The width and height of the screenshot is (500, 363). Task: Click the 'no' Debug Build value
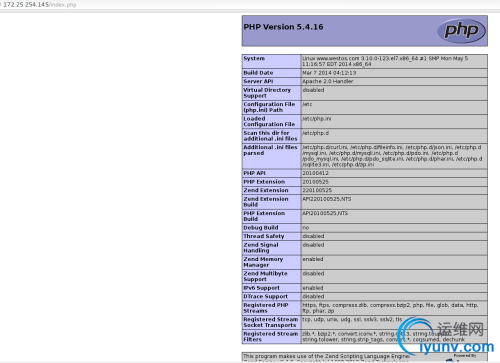306,228
